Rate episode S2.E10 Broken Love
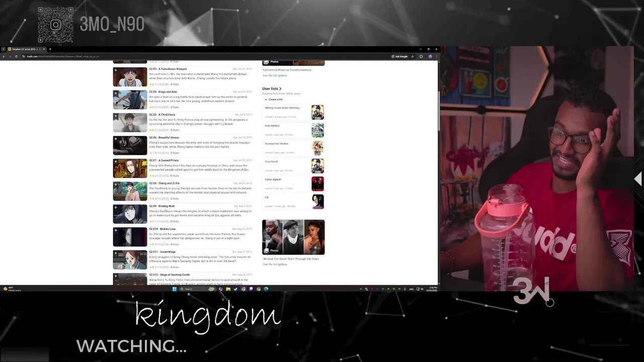Viewport: 644px width, 362px height. [175, 244]
